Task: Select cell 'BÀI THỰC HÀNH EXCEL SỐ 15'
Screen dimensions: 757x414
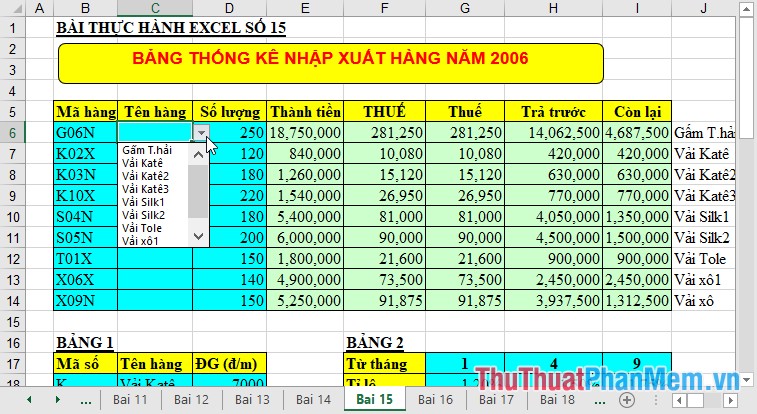Action: [171, 28]
